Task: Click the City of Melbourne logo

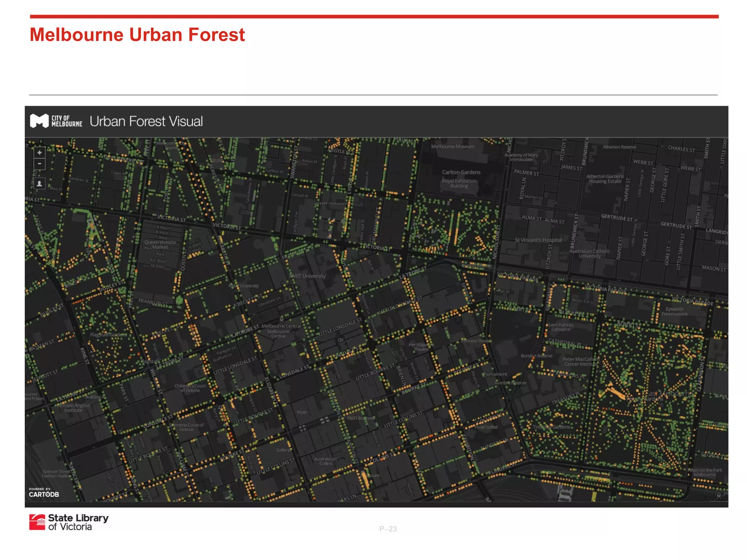Action: click(x=56, y=121)
